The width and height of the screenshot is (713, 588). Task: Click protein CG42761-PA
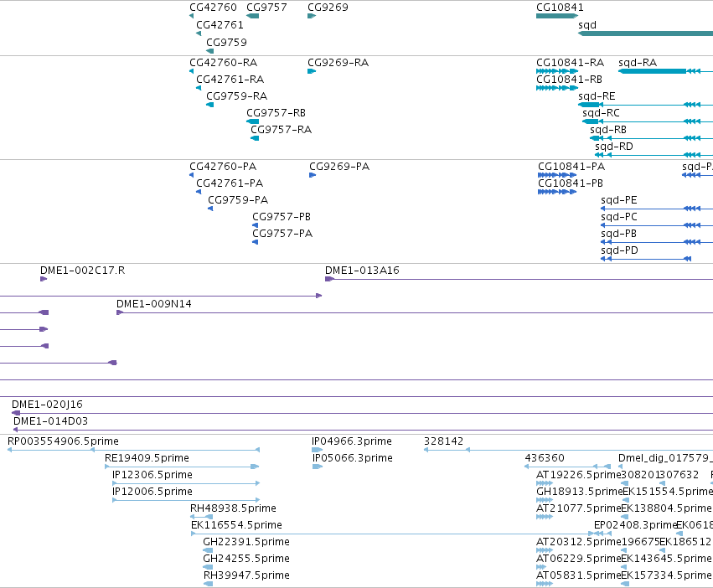point(230,183)
